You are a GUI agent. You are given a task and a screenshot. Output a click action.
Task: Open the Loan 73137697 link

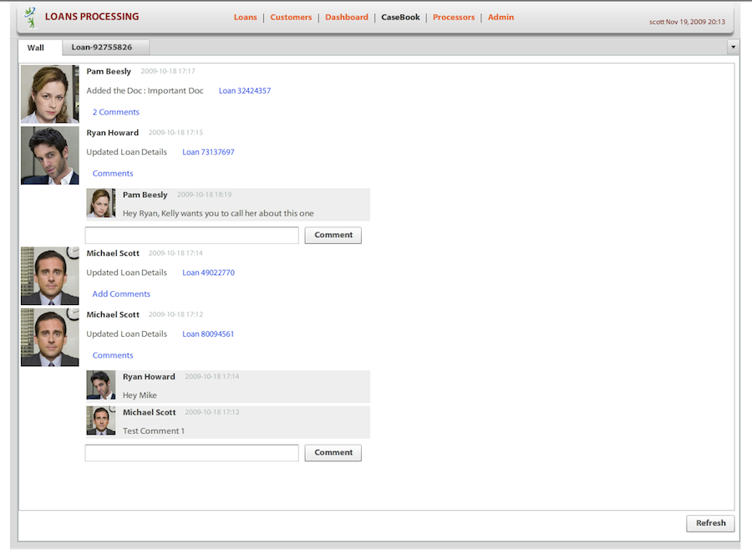point(208,152)
